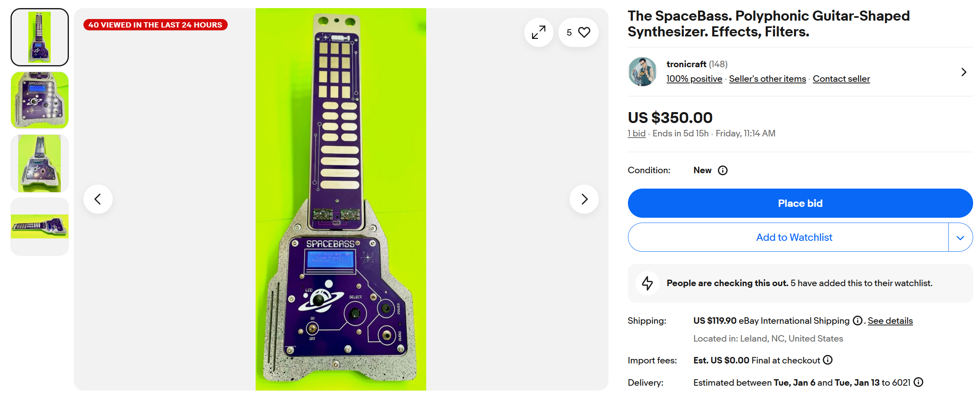Open condition info icon next to New
This screenshot has height=395, width=980.
tap(723, 170)
